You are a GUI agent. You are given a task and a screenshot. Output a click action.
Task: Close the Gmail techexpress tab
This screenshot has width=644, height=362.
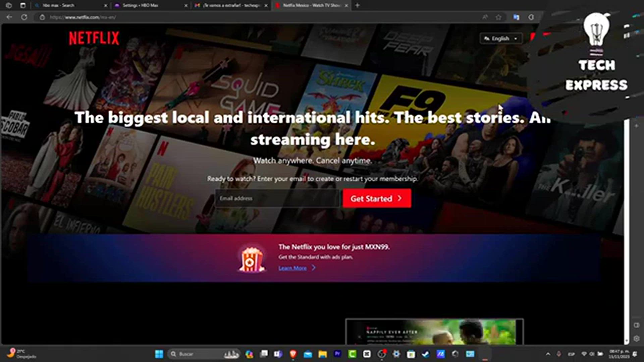pos(266,5)
